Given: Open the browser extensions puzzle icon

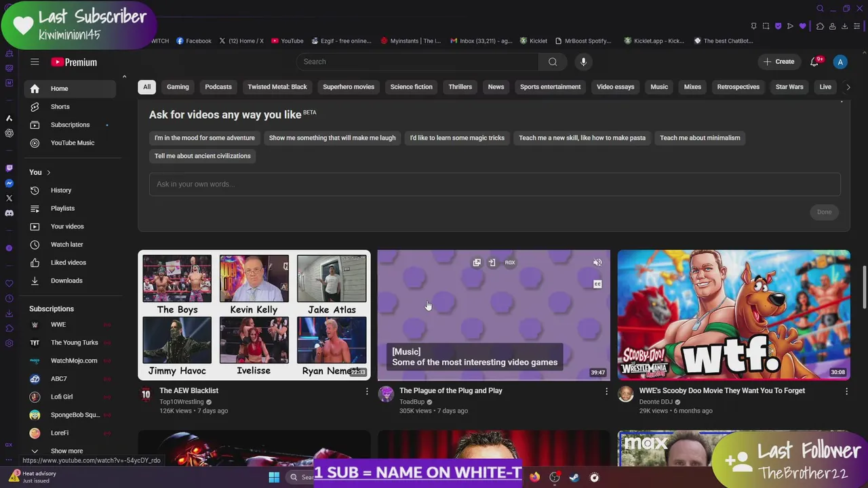Looking at the screenshot, I should coord(820,26).
